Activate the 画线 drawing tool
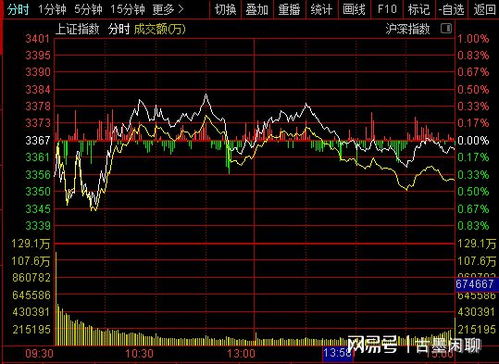 pos(354,9)
